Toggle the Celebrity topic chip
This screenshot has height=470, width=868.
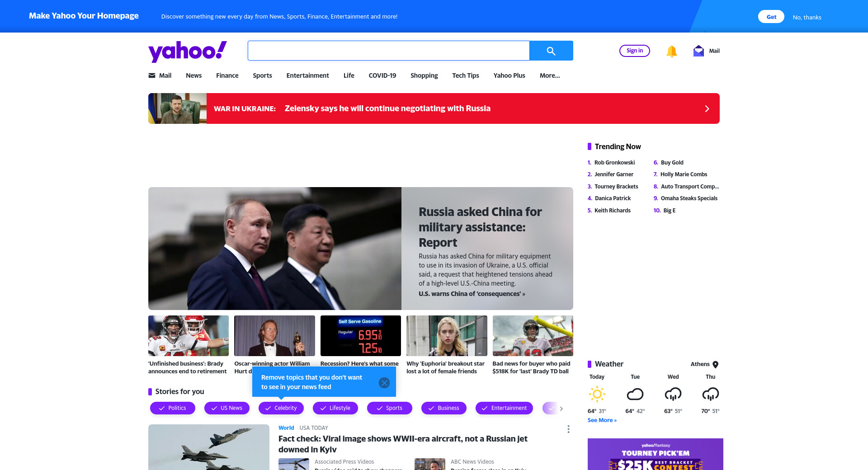(281, 408)
